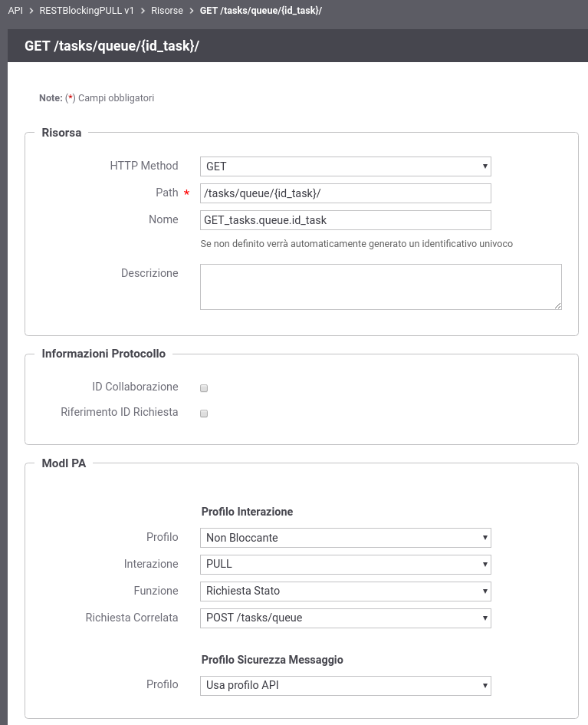Enable the ID Collaborazione checkbox
Viewport: 588px width, 725px height.
(x=204, y=388)
